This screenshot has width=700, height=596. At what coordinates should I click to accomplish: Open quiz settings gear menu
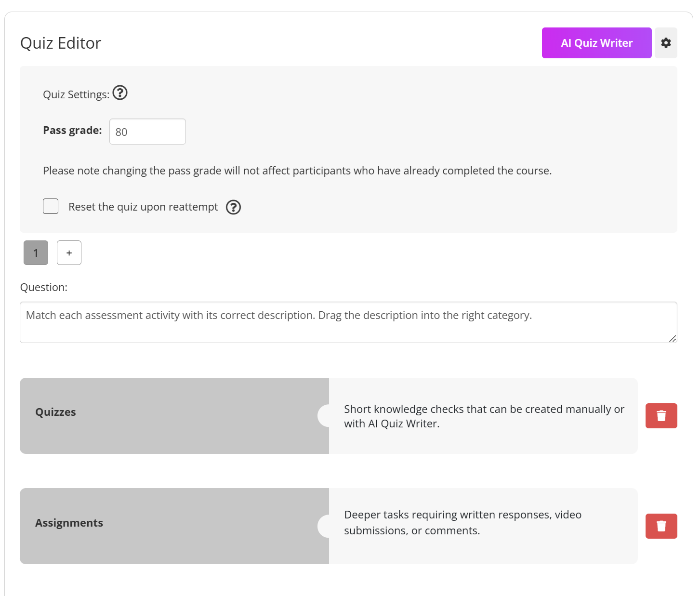[x=666, y=43]
